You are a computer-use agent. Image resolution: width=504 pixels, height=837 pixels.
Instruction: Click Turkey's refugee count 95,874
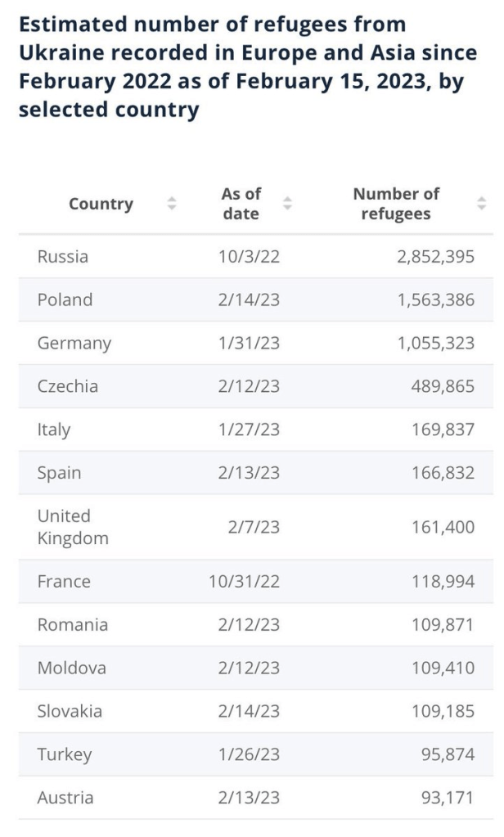[x=447, y=754]
